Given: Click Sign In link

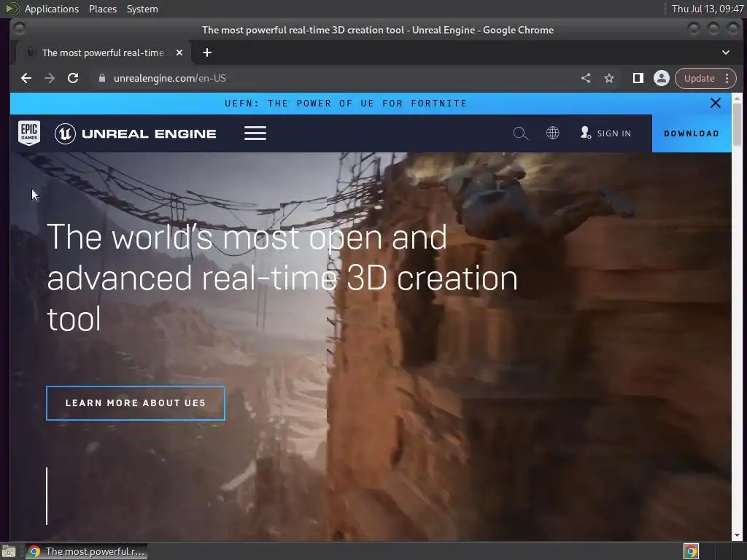Looking at the screenshot, I should [605, 133].
